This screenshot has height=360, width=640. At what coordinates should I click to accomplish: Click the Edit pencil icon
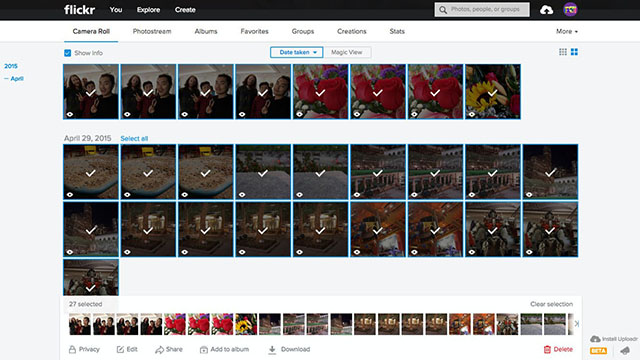[x=120, y=349]
